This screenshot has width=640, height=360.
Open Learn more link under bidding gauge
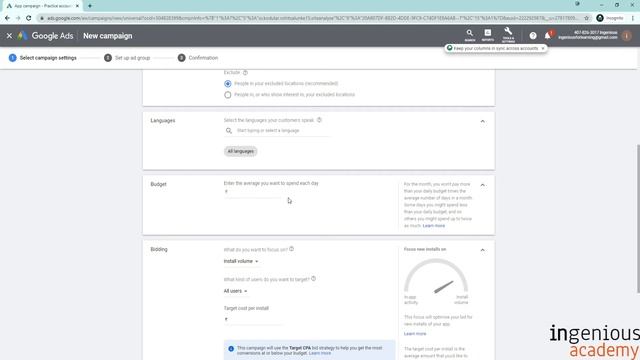[415, 334]
